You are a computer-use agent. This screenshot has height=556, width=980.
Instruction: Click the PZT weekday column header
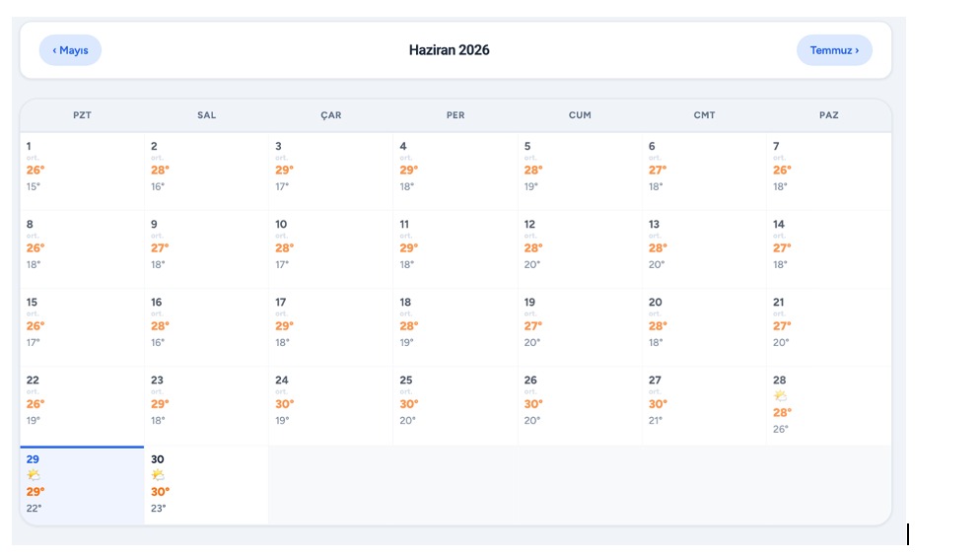click(82, 115)
